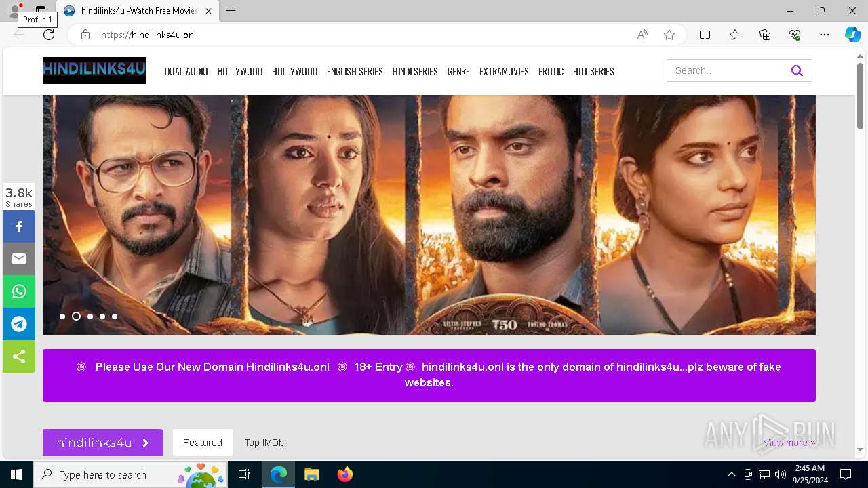
Task: Open EXTRAMOVIES menu item
Action: pyautogui.click(x=504, y=71)
